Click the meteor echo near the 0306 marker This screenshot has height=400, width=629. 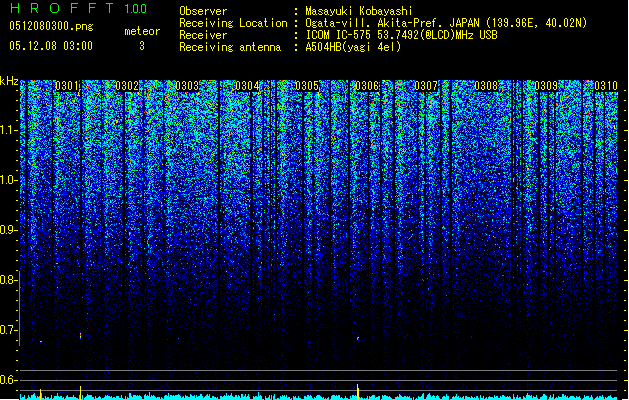(x=358, y=339)
